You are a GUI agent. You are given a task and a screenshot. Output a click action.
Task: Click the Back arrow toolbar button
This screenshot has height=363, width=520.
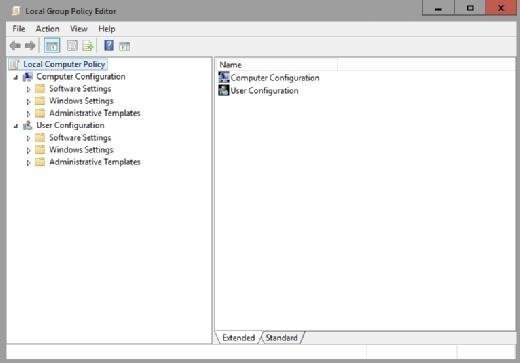tap(15, 45)
